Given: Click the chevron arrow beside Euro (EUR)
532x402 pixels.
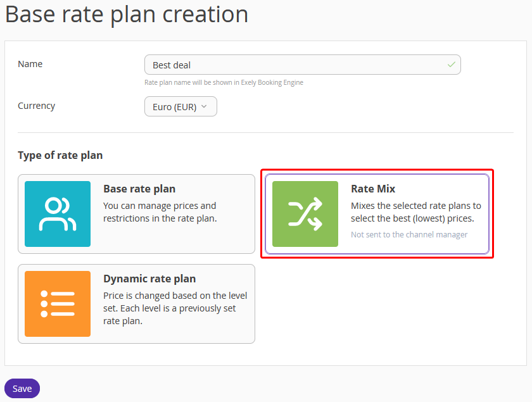Looking at the screenshot, I should click(x=204, y=106).
